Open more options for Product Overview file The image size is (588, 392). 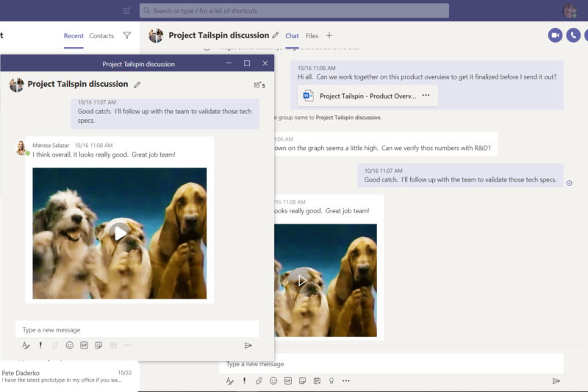[426, 96]
